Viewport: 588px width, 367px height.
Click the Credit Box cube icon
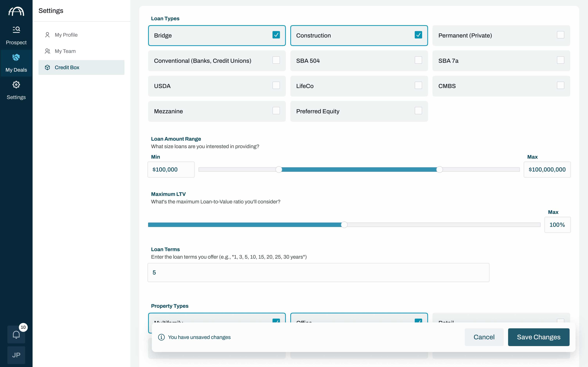tap(47, 68)
